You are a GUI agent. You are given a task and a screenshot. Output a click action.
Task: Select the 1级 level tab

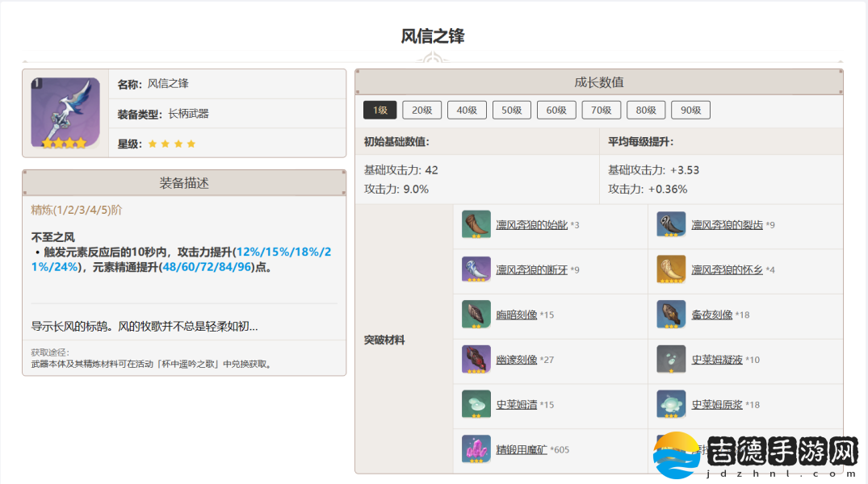[x=379, y=111]
